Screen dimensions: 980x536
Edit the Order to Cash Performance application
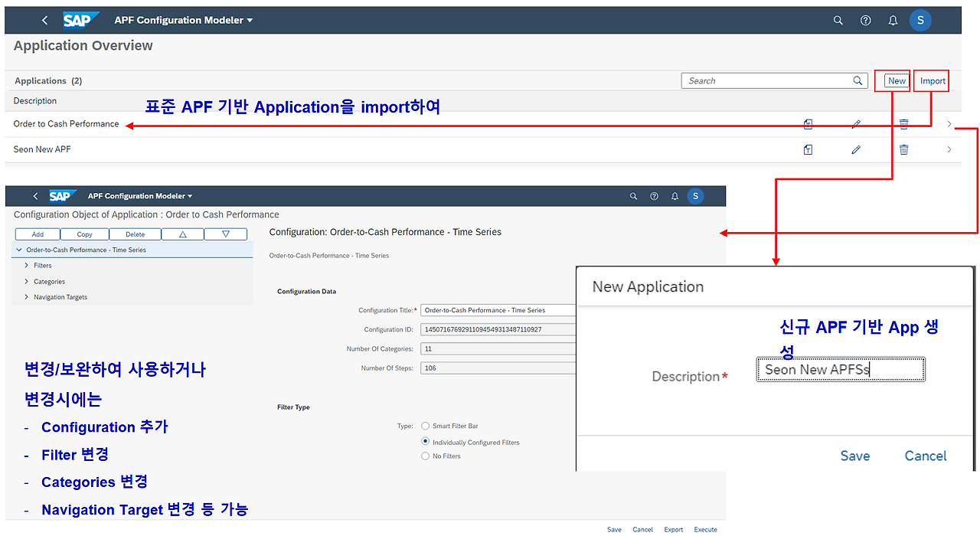click(x=856, y=124)
